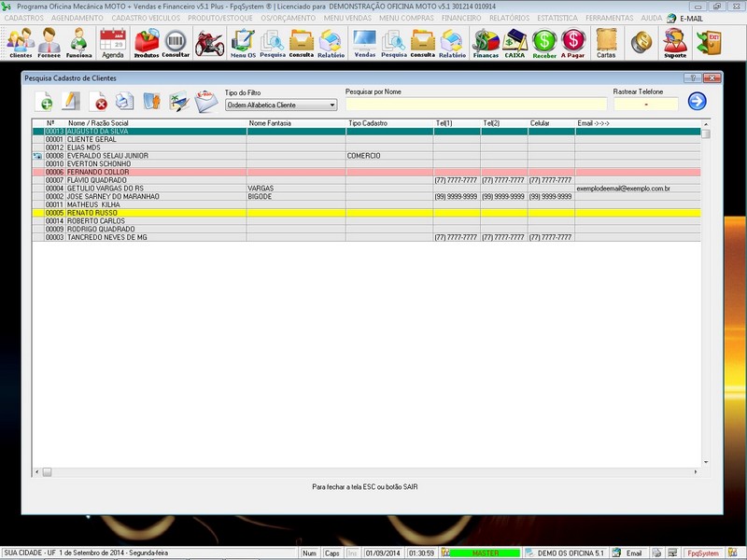Open the FERRAMENTAS menu
The height and width of the screenshot is (560, 747).
click(610, 18)
